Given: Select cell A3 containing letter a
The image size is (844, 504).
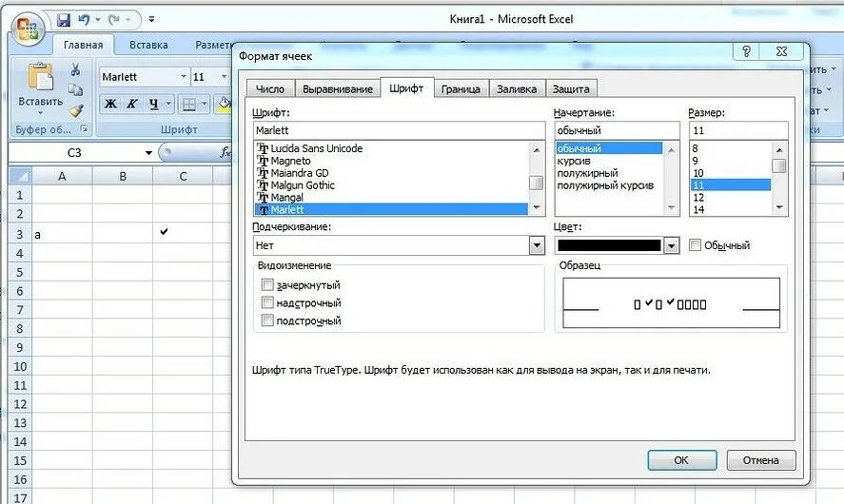Looking at the screenshot, I should tap(62, 234).
